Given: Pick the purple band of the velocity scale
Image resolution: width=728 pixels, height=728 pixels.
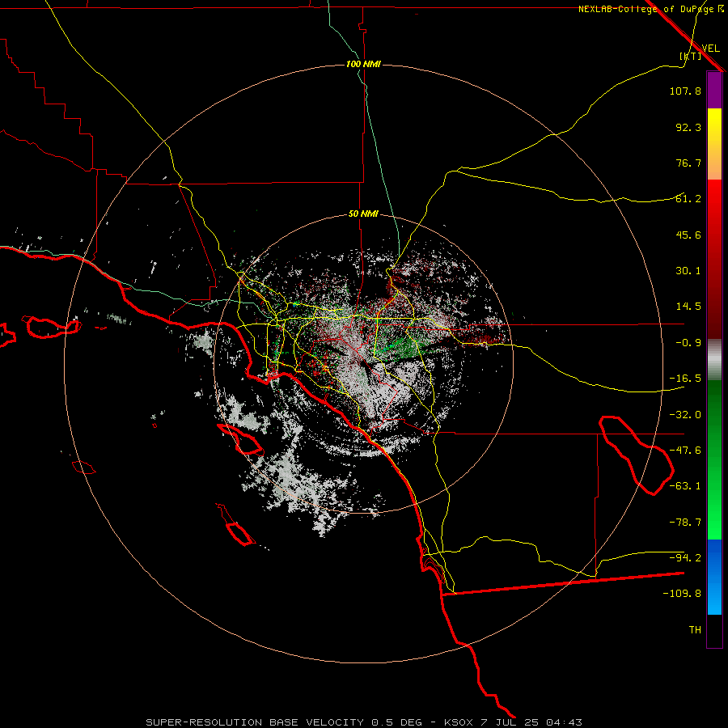Looking at the screenshot, I should coord(714,90).
